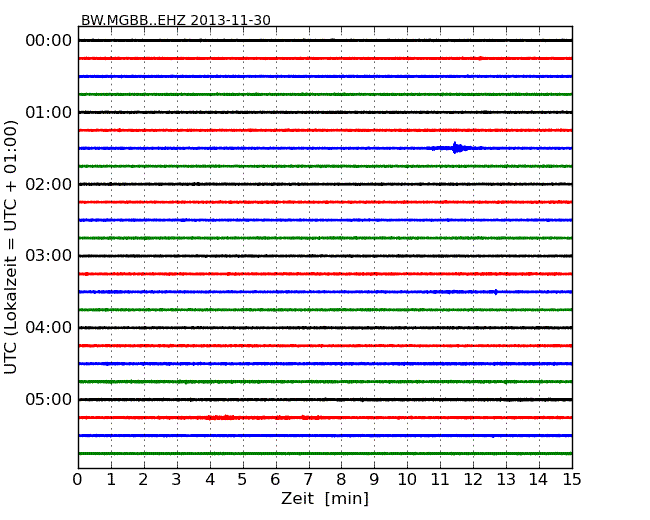Click the 05:00 time label
The height and width of the screenshot is (520, 650).
point(49,399)
